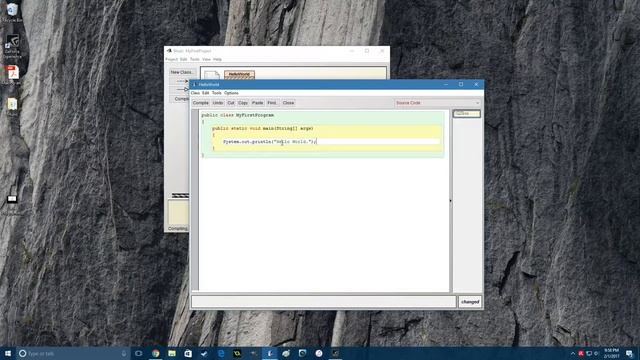
Task: Open the View menu in the BlueJ main window
Action: pos(207,60)
